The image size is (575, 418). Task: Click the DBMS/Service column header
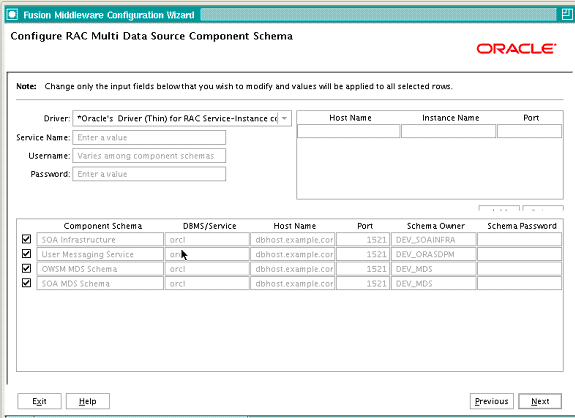coord(209,226)
